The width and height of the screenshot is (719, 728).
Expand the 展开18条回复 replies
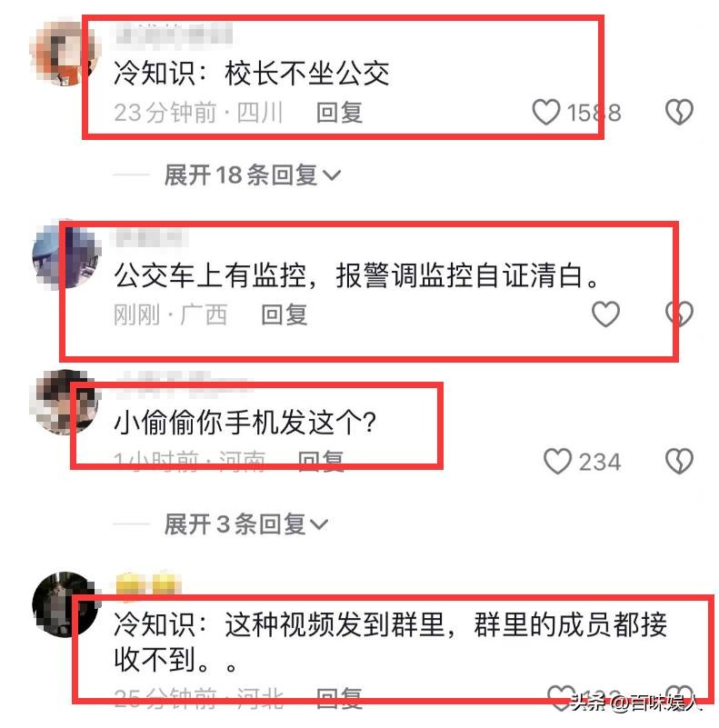pos(252,175)
